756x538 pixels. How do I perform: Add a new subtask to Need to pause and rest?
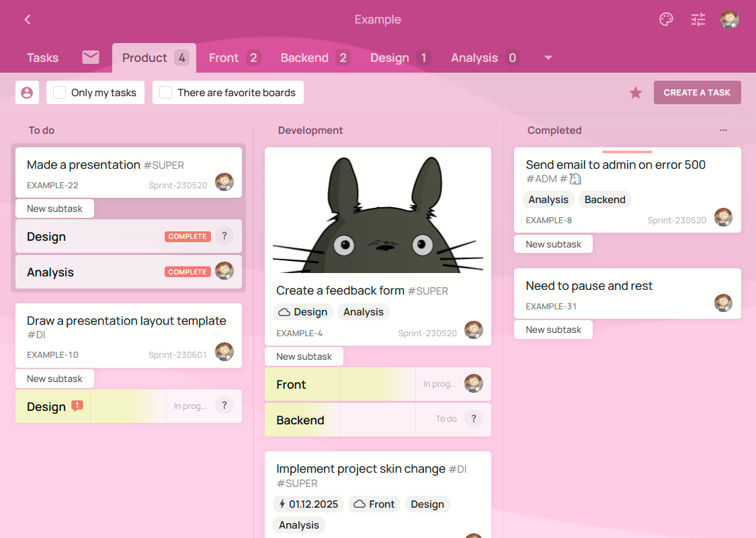pos(553,329)
